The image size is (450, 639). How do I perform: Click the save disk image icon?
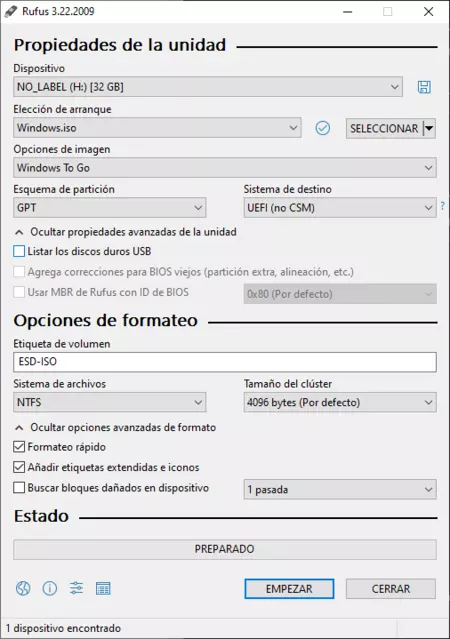pos(424,87)
